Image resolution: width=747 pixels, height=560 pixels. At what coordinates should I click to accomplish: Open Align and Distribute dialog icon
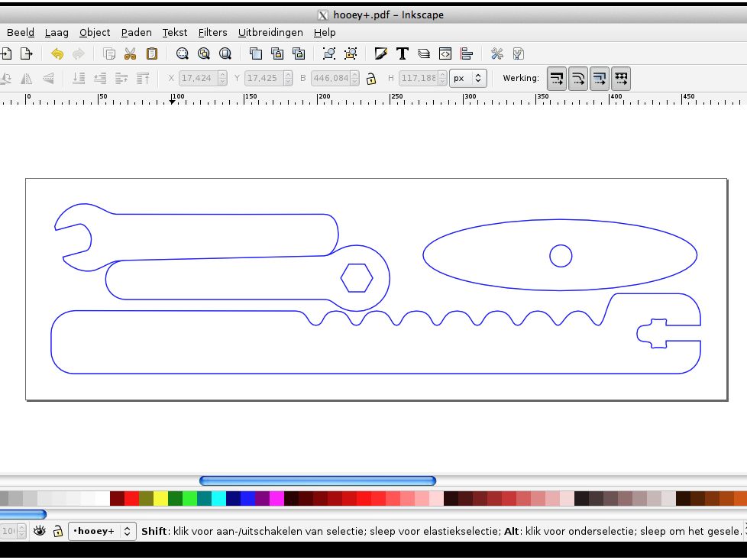click(467, 53)
